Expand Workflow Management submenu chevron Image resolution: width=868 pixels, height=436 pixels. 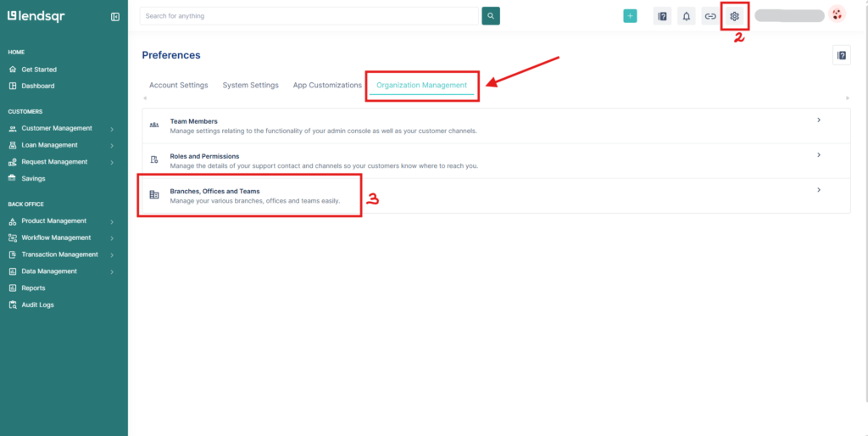coord(112,238)
